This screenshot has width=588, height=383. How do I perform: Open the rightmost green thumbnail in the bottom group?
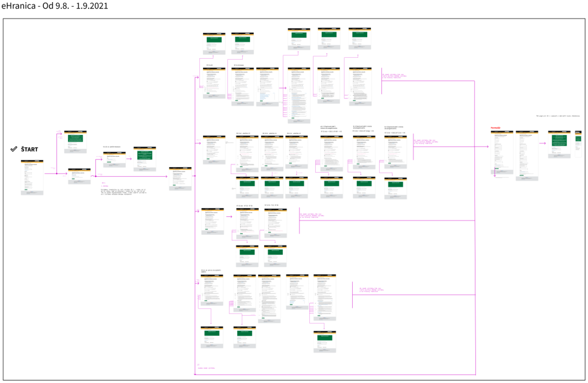325,342
